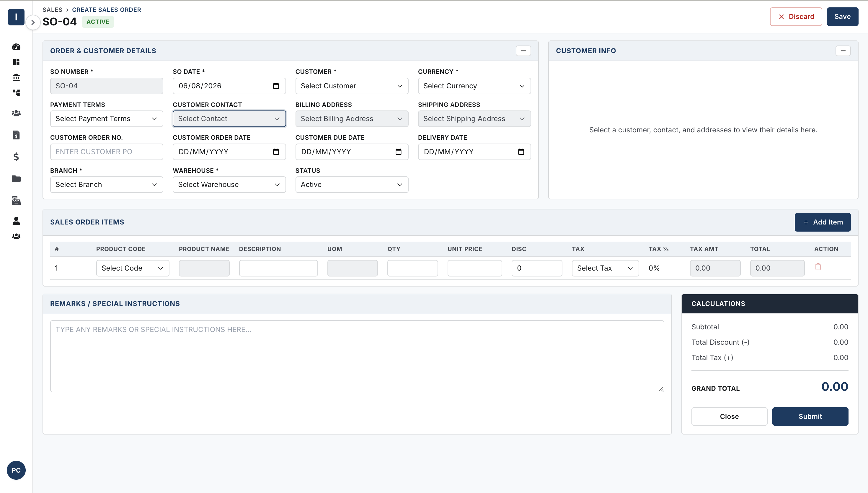Collapse the Order & Customer Details panel
This screenshot has width=868, height=493.
click(x=523, y=51)
